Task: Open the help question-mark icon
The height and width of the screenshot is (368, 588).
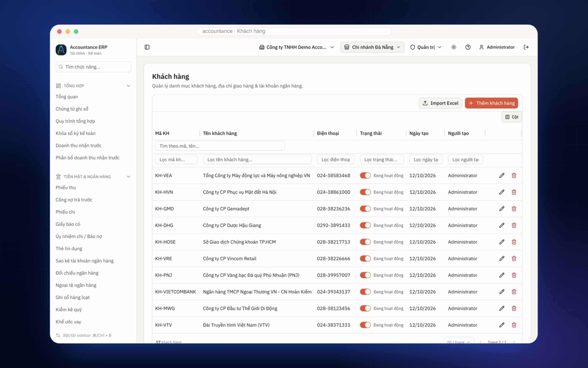Action: click(x=468, y=47)
